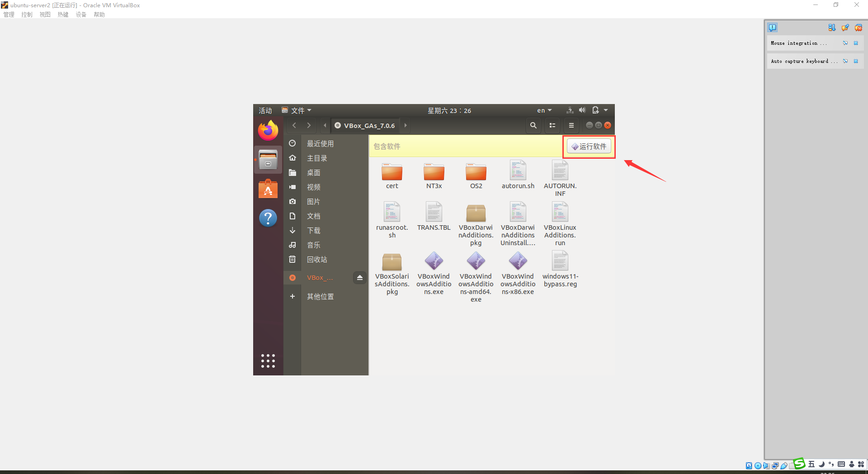Open 文档 (Documents) in sidebar
868x474 pixels.
click(326, 216)
